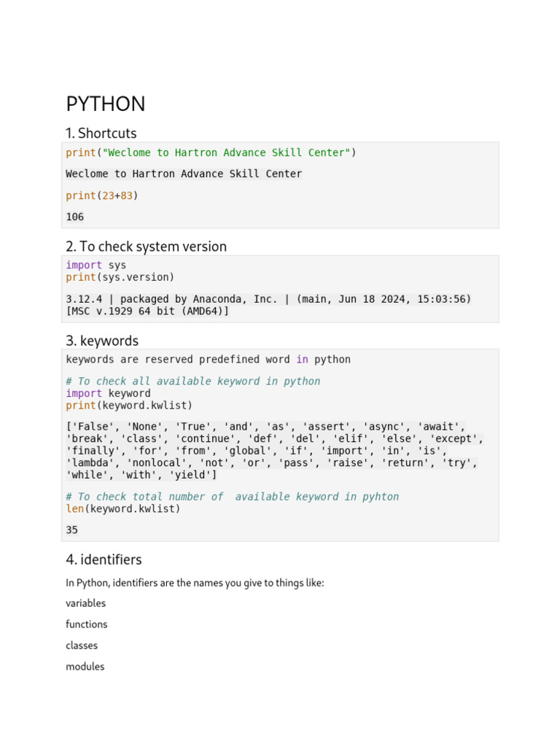Click the 'import keyword' code line

pos(108,393)
